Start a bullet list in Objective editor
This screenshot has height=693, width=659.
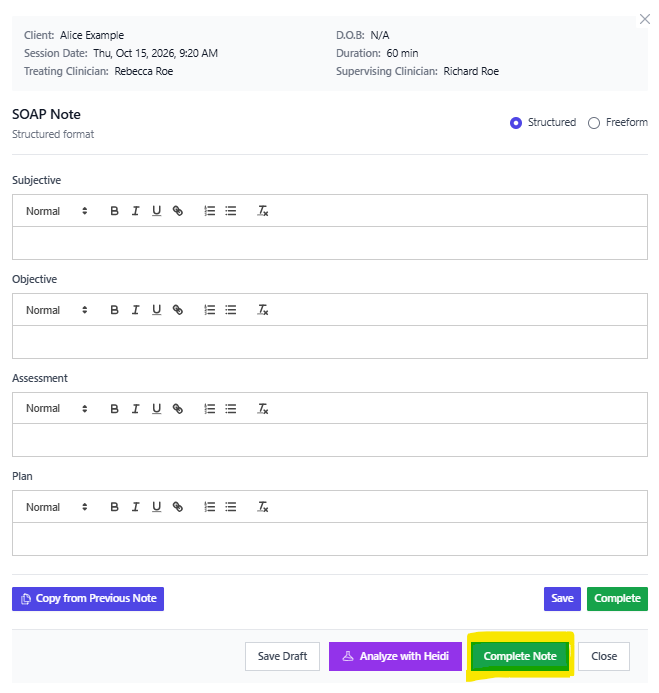[231, 310]
